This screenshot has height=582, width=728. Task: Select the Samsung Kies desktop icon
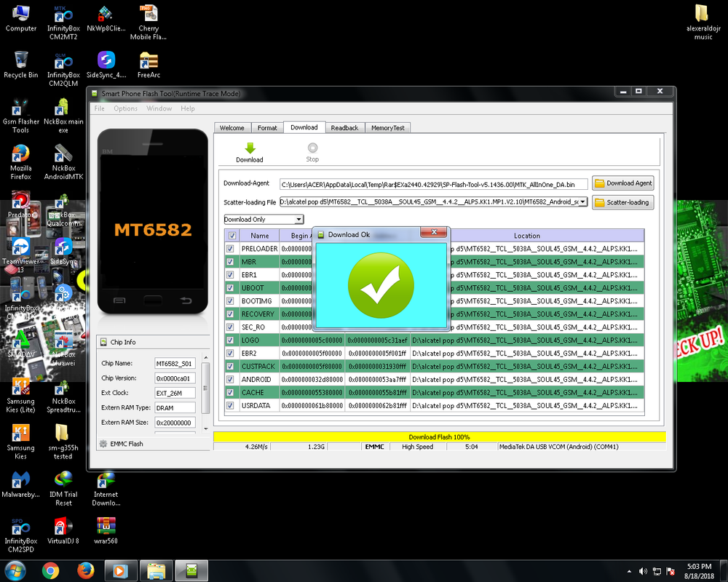[x=21, y=442]
